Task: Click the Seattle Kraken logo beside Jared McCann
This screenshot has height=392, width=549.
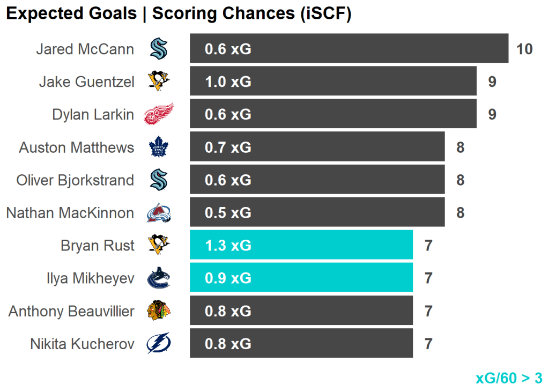Action: click(159, 49)
